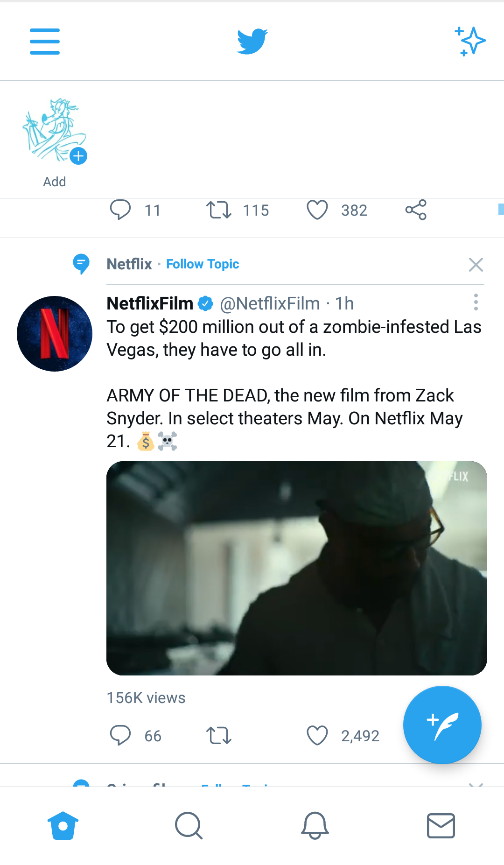Like the tweet with 382 likes
504x865 pixels.
coord(317,210)
